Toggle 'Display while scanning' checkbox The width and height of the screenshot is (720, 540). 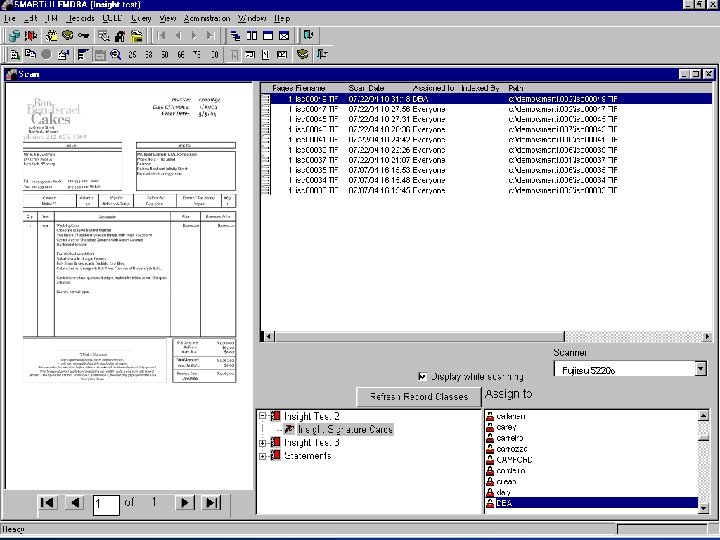coord(422,377)
